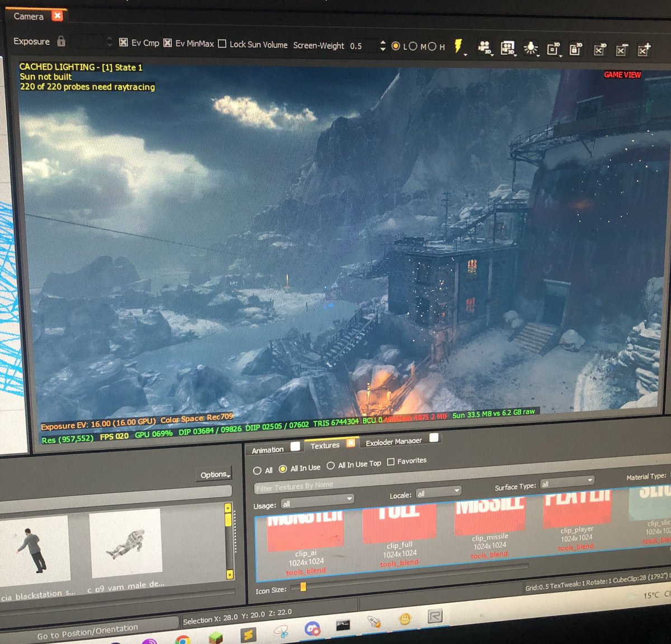Toggle checkbox next to Animation tab
Screen dimensions: 671x644
(295, 446)
